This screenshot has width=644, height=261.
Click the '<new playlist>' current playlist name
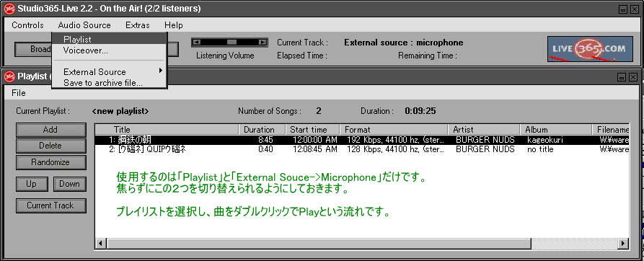(x=120, y=111)
